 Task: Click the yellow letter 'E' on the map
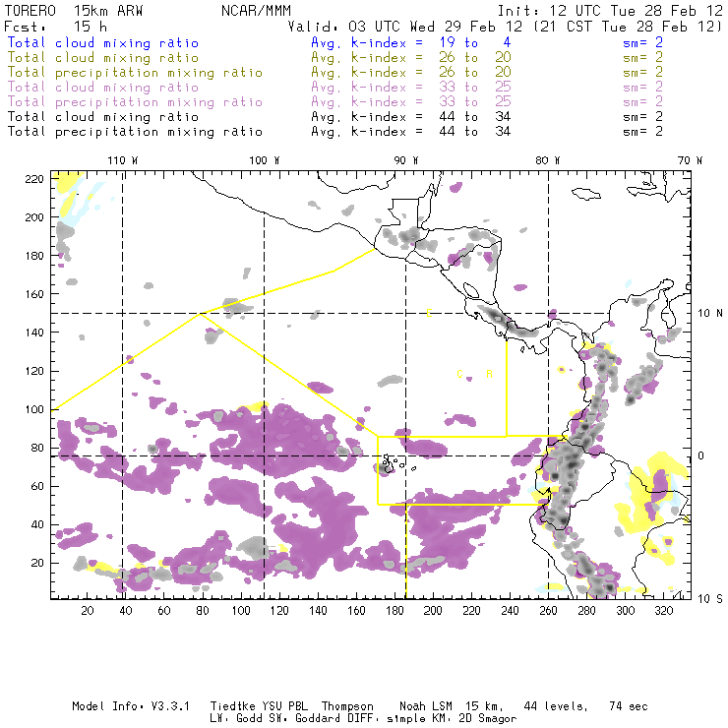[430, 313]
